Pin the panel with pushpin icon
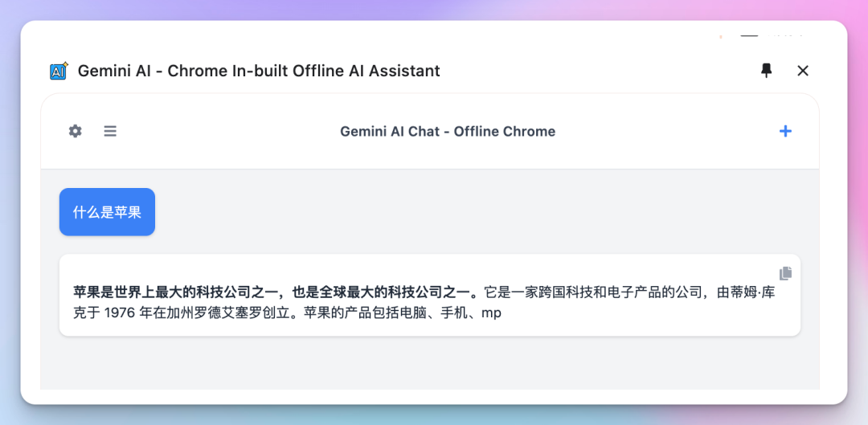This screenshot has width=868, height=425. (766, 70)
